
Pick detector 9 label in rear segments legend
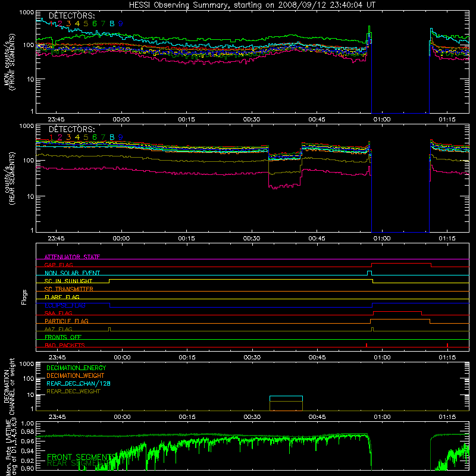(x=121, y=137)
